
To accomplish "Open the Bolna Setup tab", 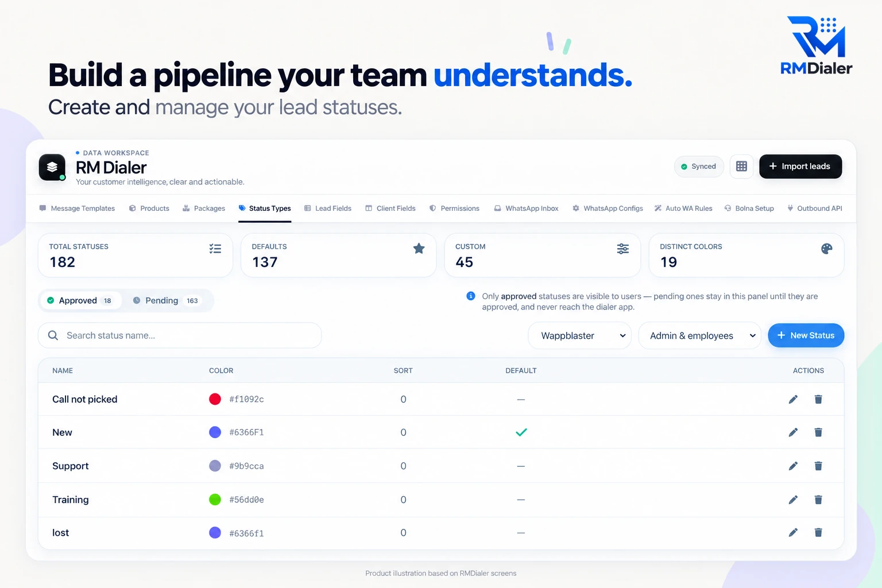I will tap(749, 208).
